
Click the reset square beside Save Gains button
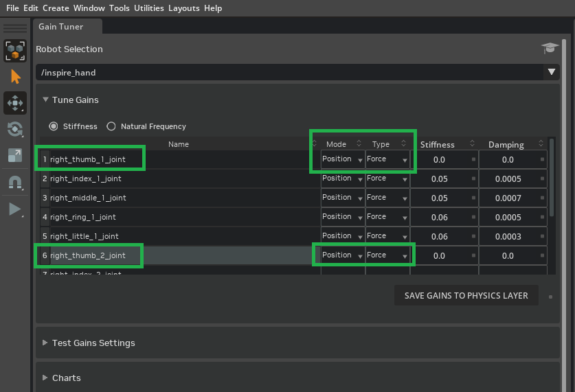tap(550, 297)
